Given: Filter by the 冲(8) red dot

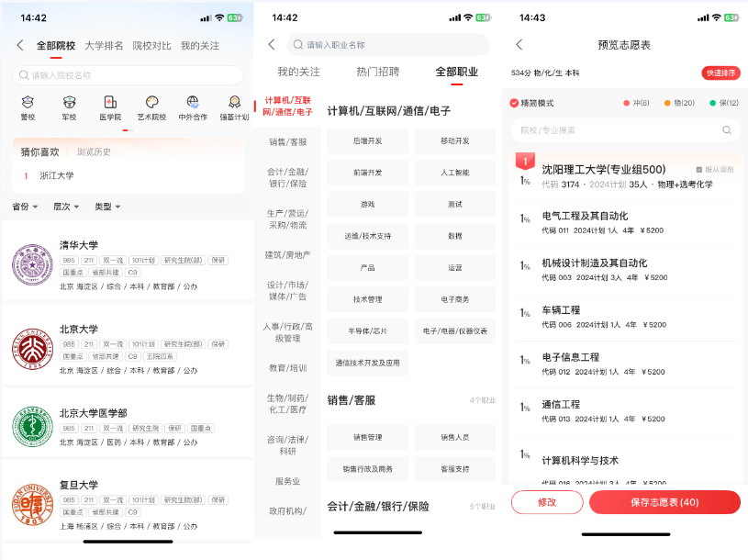Looking at the screenshot, I should coord(626,103).
